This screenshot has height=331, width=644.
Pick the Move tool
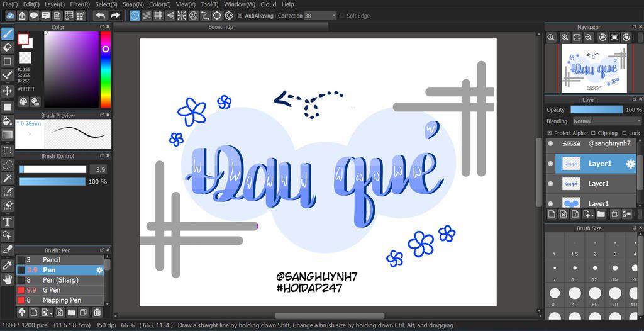pos(8,91)
